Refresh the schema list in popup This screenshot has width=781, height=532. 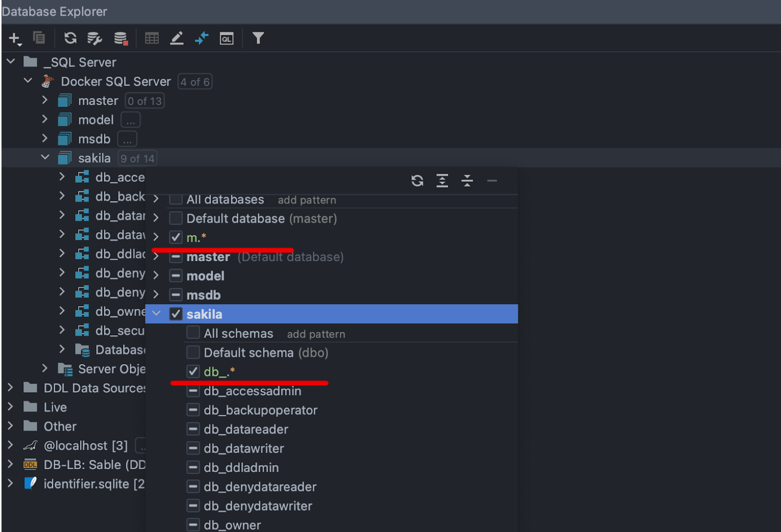[x=417, y=181]
